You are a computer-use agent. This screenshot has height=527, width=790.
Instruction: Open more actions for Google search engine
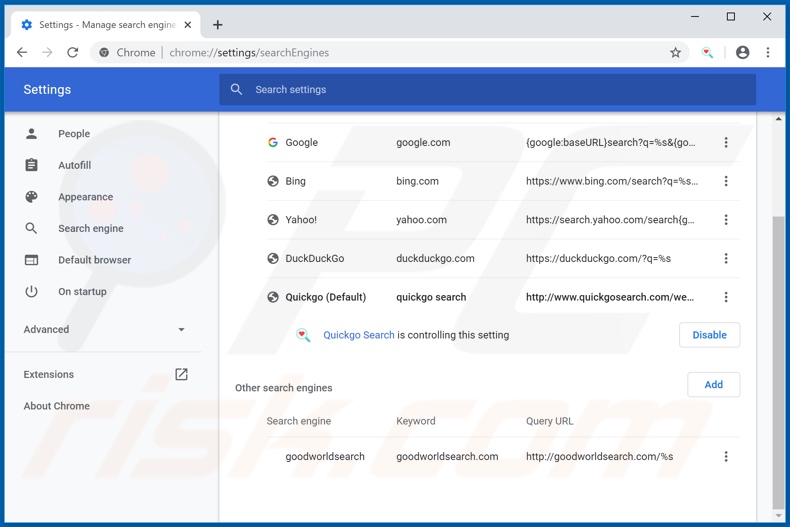726,143
